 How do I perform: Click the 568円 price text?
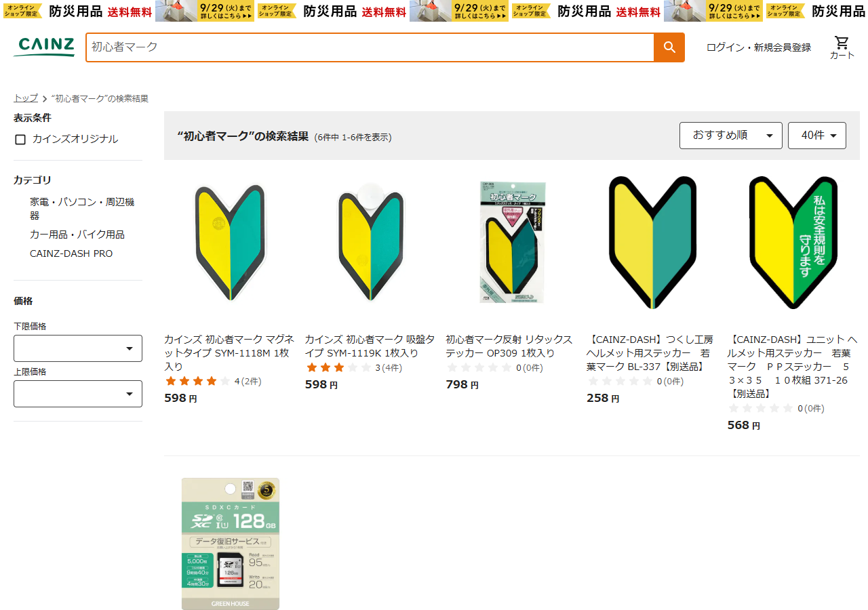pos(744,426)
